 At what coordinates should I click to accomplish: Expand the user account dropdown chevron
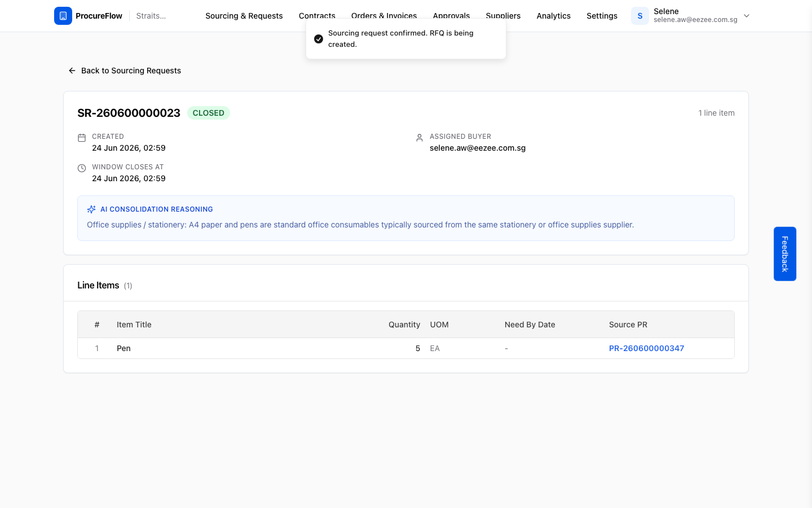point(747,16)
